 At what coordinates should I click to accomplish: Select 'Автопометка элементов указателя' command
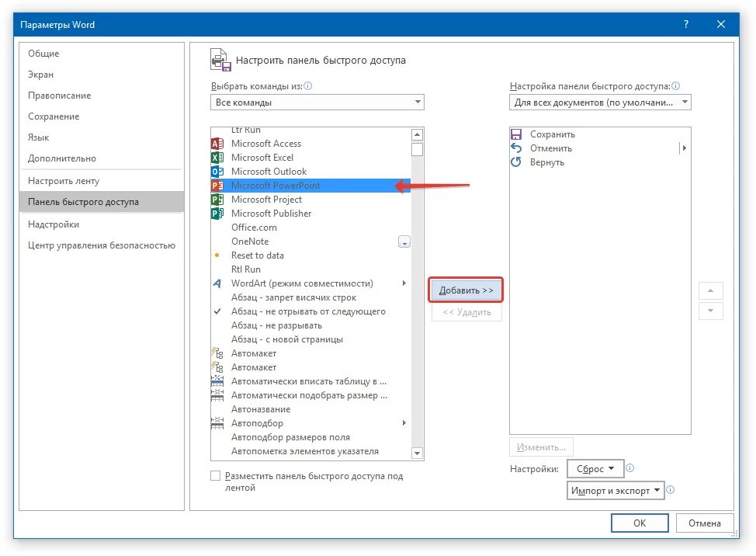click(311, 451)
